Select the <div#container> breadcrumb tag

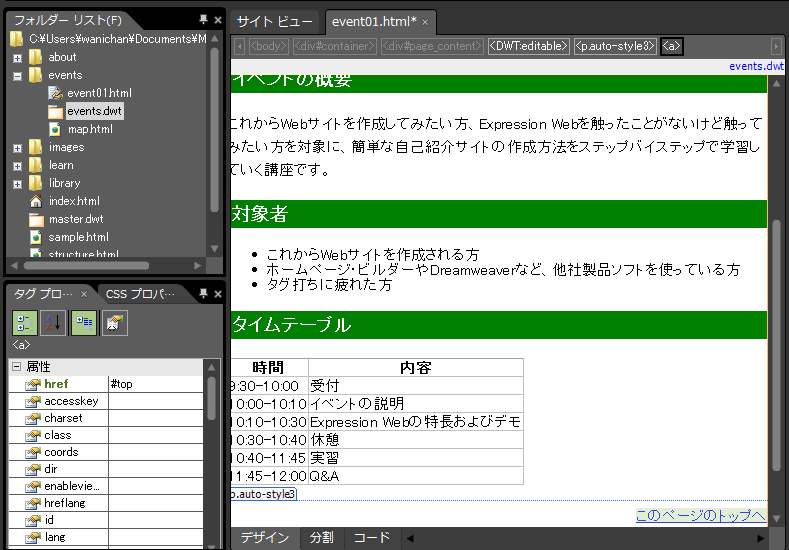tap(334, 46)
